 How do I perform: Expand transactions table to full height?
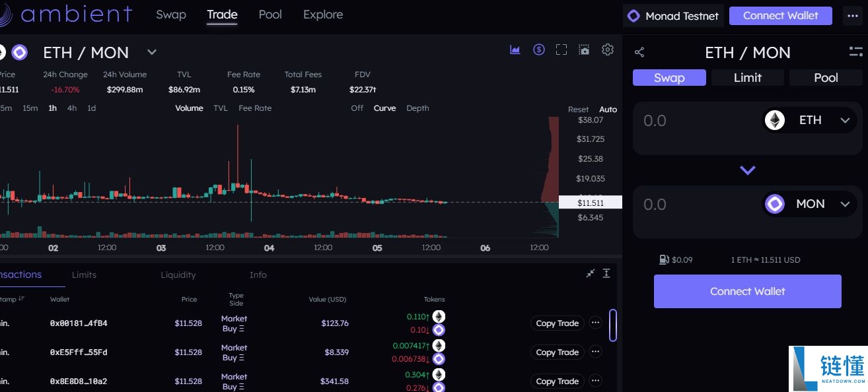point(606,273)
